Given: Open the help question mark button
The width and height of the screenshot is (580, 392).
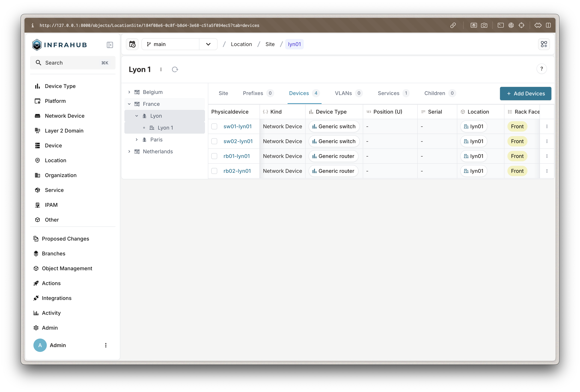Looking at the screenshot, I should pos(541,69).
